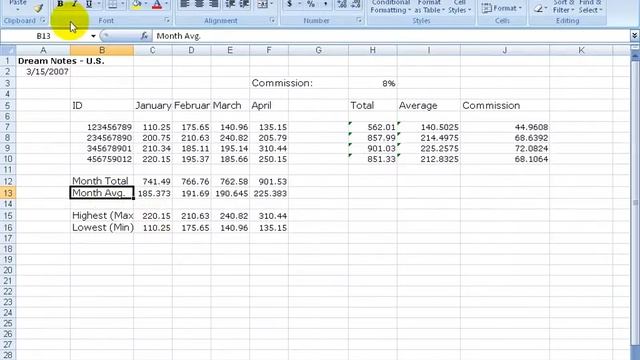Select the 8% commission rate cell
The width and height of the screenshot is (640, 360).
coord(373,83)
